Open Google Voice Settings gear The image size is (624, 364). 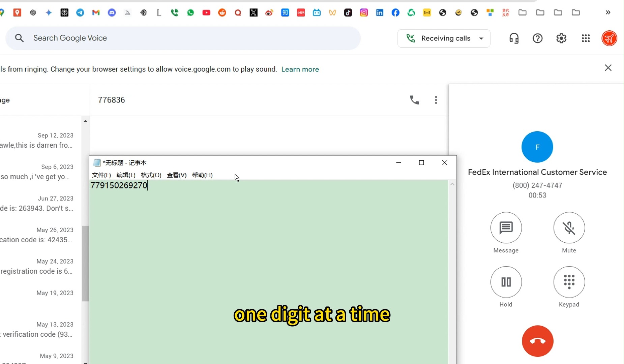[x=561, y=38]
